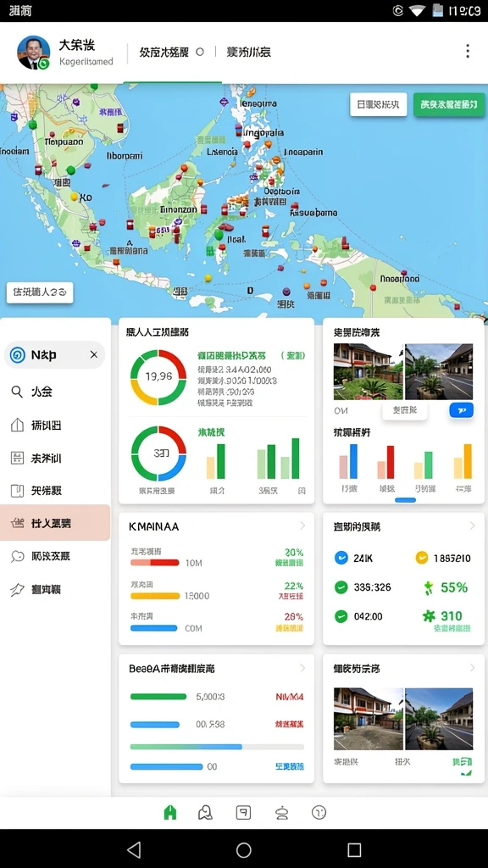The height and width of the screenshot is (868, 488).
Task: Tap the Android recents square button
Action: [x=354, y=849]
